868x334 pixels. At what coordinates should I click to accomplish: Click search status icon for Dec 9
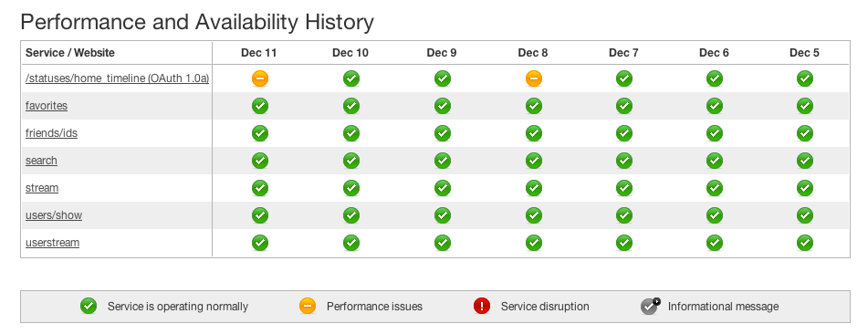click(x=443, y=161)
